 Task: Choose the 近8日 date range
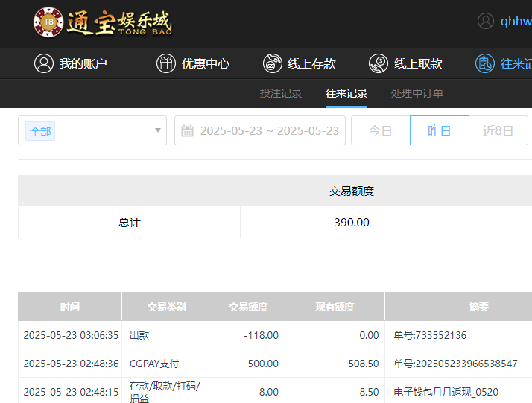pyautogui.click(x=498, y=131)
